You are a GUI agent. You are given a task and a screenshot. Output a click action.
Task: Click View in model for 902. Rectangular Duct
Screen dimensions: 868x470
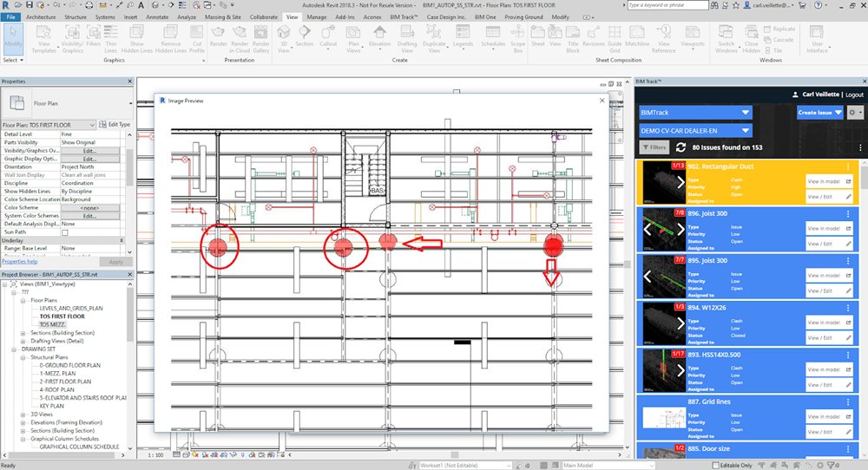[829, 181]
